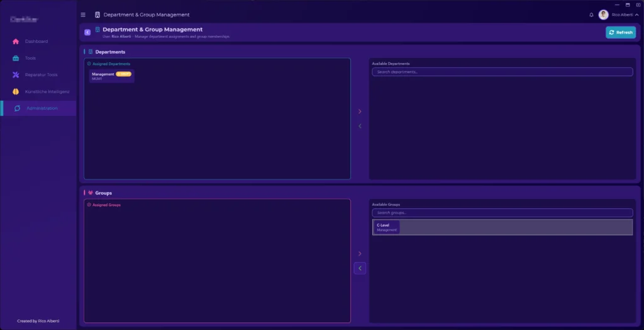Click the Rico Alberti name in header
The height and width of the screenshot is (330, 644).
point(622,15)
